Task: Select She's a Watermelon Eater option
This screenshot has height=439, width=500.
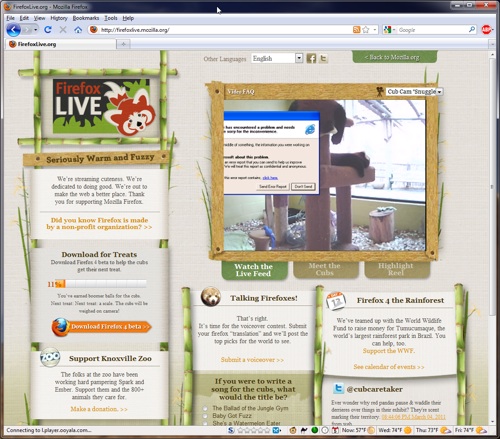Action: [x=205, y=423]
